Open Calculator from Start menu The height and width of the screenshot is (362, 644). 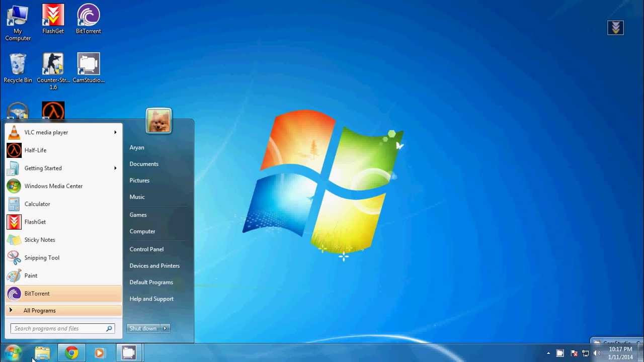[x=63, y=204]
